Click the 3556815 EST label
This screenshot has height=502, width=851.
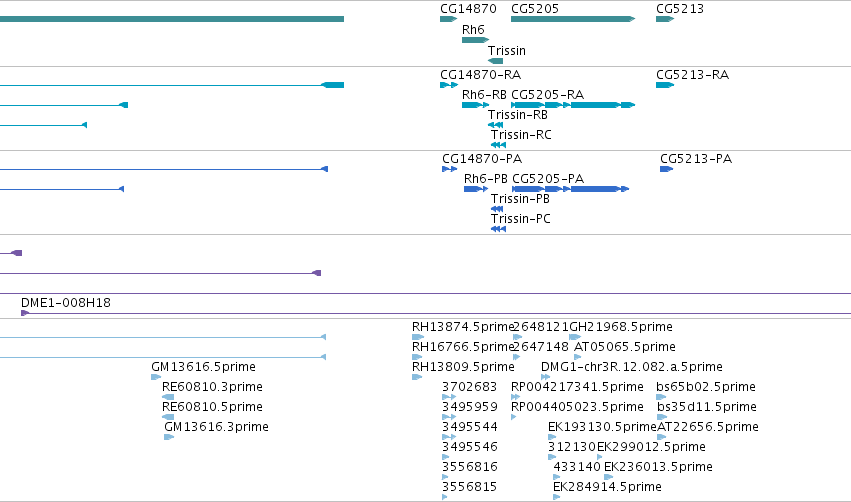pyautogui.click(x=469, y=487)
